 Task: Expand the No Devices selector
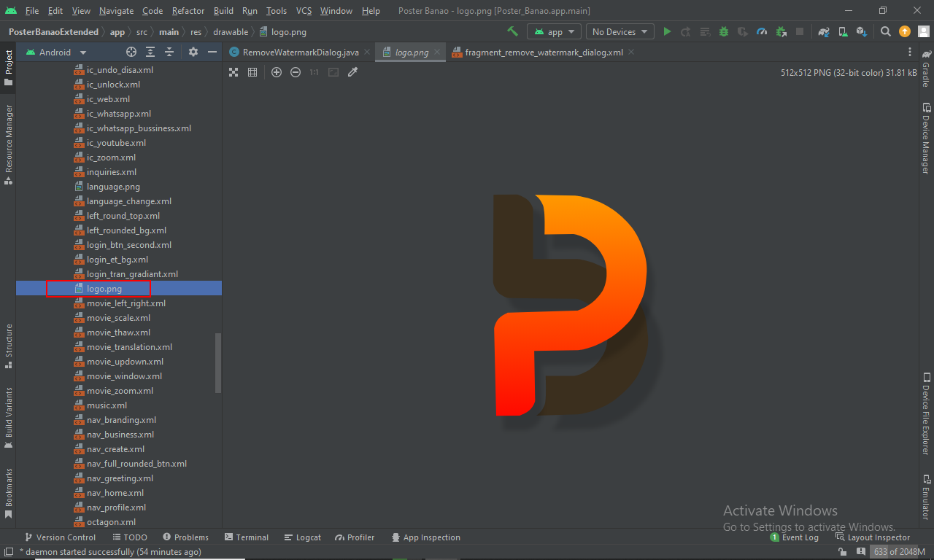[x=620, y=31]
